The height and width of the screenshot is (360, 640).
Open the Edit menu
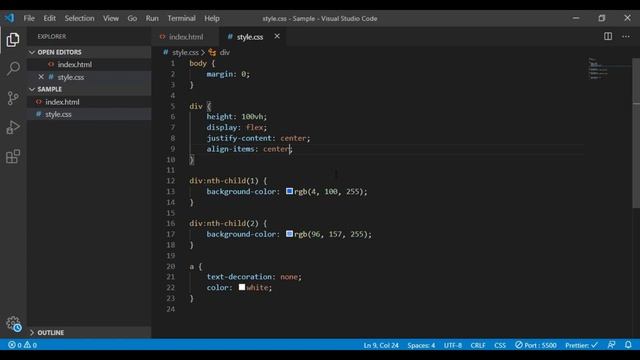pyautogui.click(x=49, y=18)
